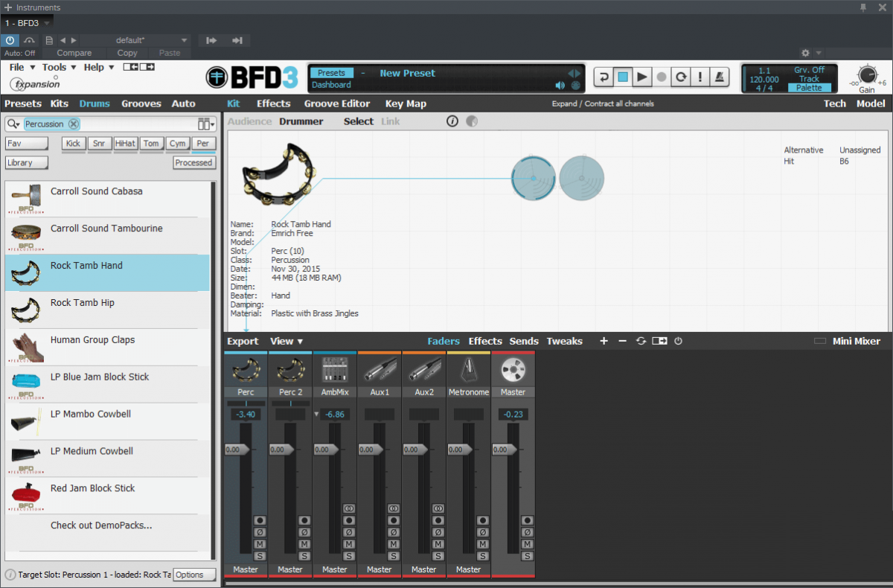893x588 pixels.
Task: Invert phase on the Aux1 channel
Action: click(x=394, y=532)
